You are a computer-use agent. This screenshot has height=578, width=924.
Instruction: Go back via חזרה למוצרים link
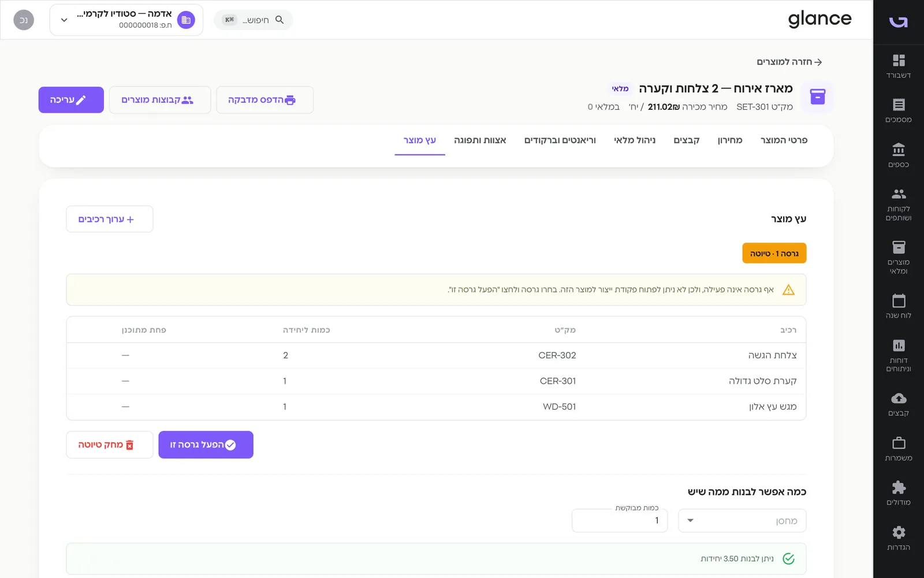coord(789,62)
